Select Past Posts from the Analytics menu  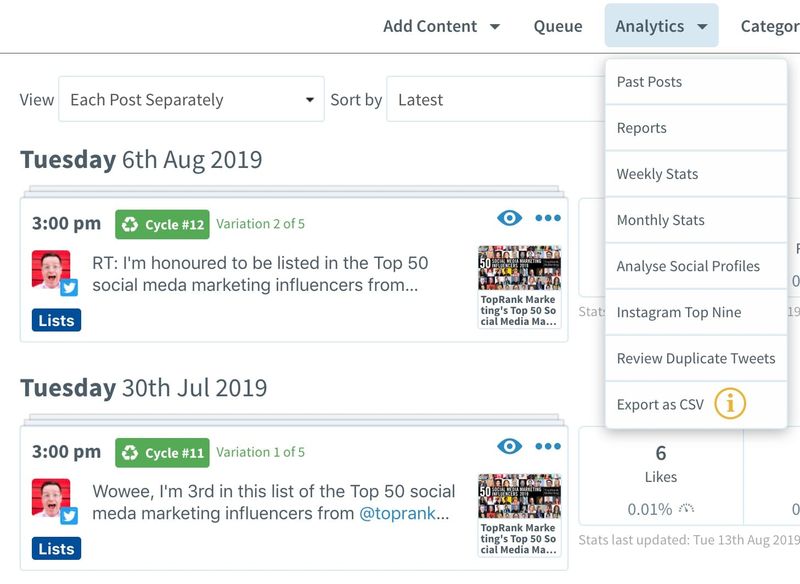696,82
